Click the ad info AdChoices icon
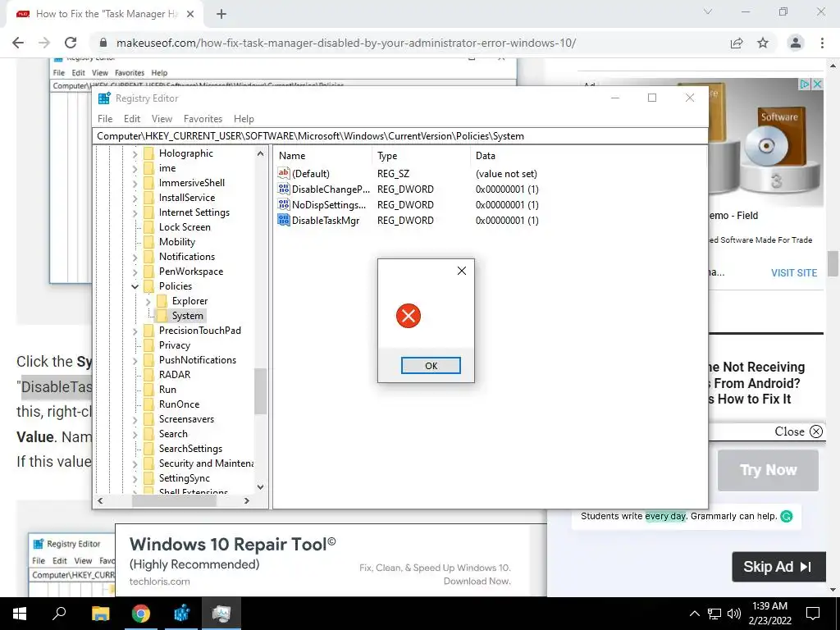Image resolution: width=840 pixels, height=630 pixels. [x=805, y=84]
